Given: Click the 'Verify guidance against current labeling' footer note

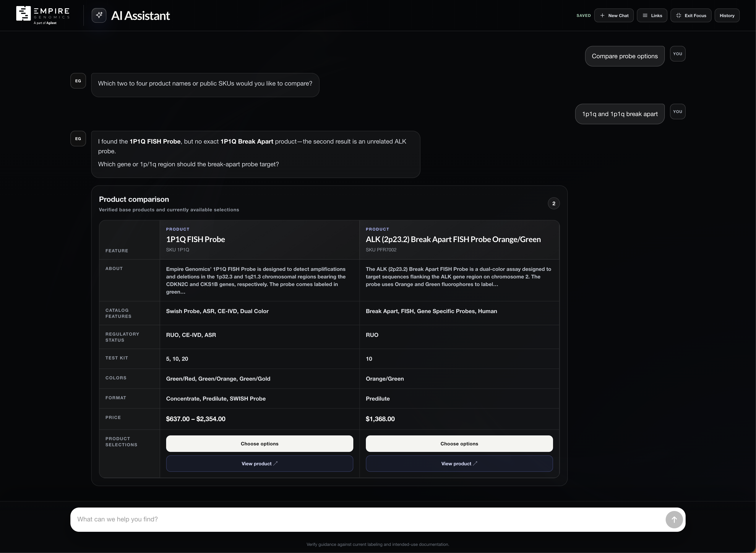Looking at the screenshot, I should click(378, 545).
